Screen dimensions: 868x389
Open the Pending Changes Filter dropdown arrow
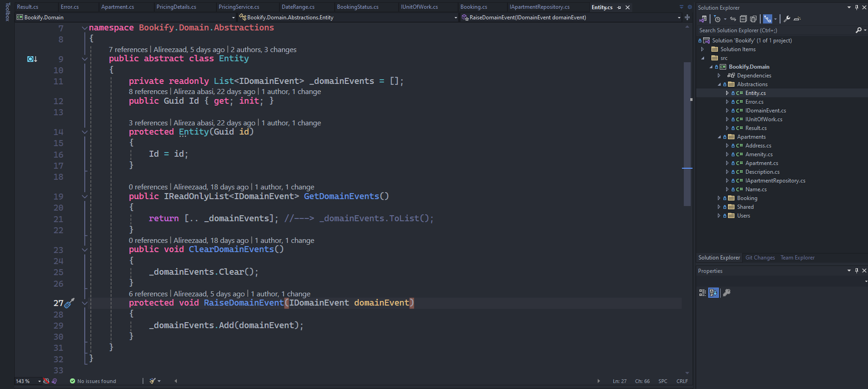click(x=725, y=19)
